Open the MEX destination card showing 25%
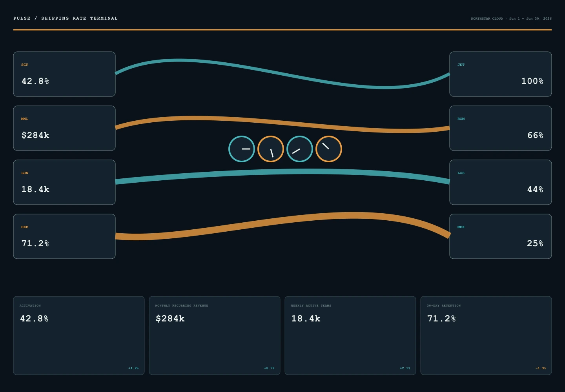 click(x=501, y=236)
